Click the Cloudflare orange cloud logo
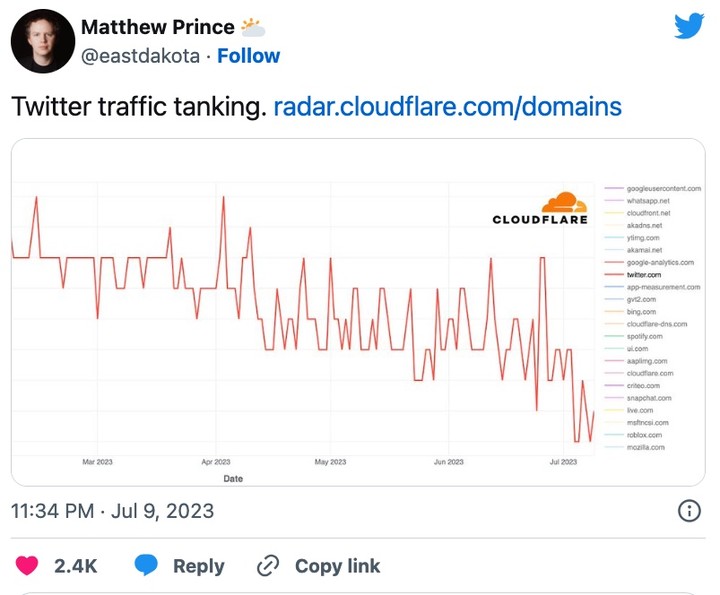This screenshot has height=595, width=720. (x=564, y=202)
